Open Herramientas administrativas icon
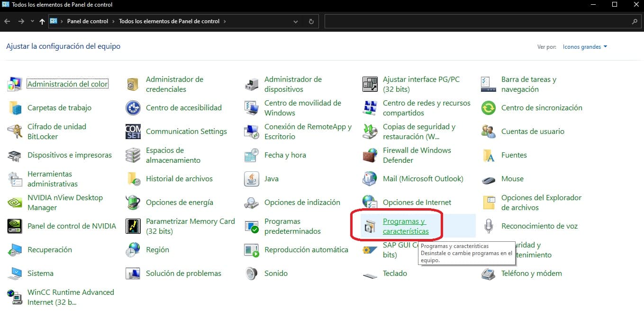The image size is (644, 318). click(15, 179)
